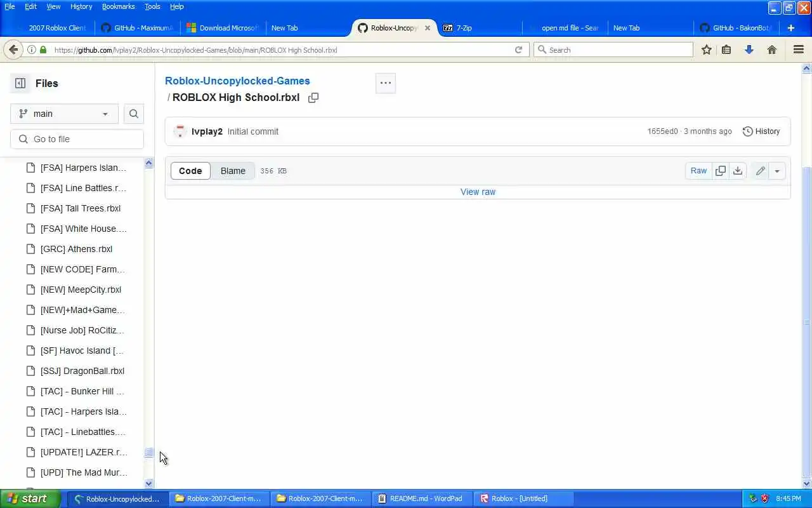Collapse the Files side panel icon
The height and width of the screenshot is (508, 812).
coord(20,83)
